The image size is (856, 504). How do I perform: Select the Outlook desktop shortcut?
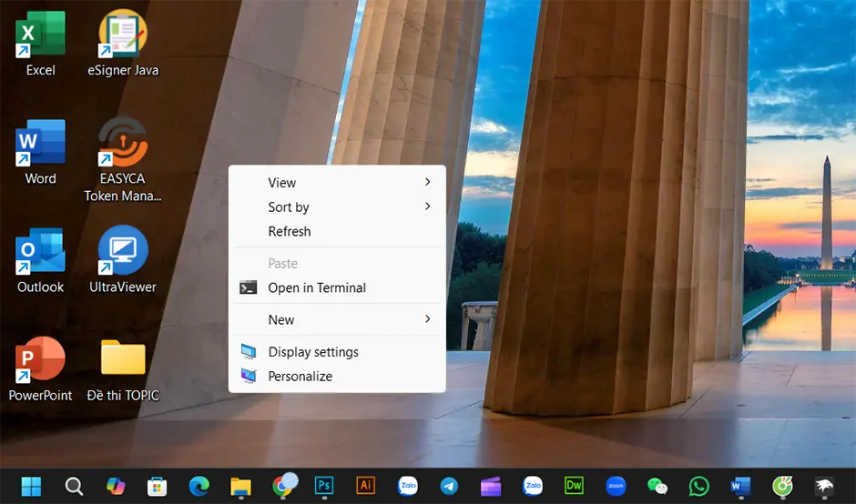[40, 261]
